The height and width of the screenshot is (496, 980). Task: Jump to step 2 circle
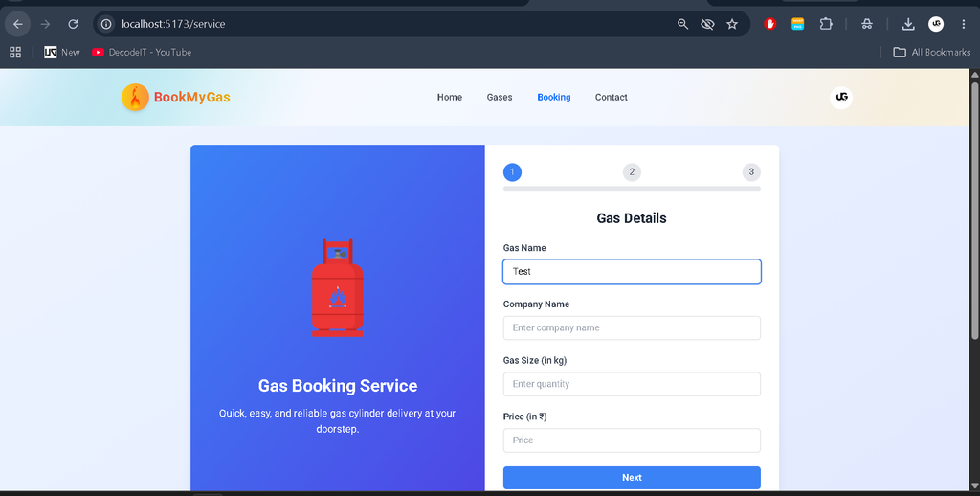pos(632,172)
